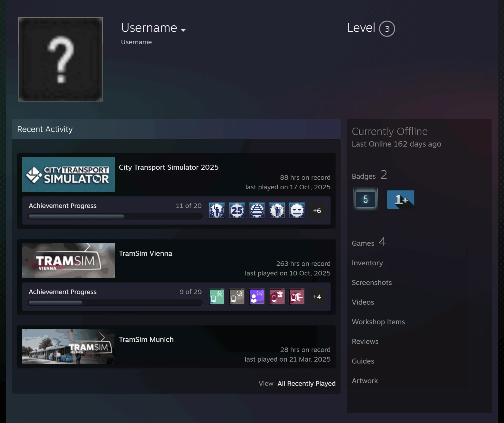Image resolution: width=504 pixels, height=423 pixels.
Task: Open the Level 3 circle badge
Action: click(x=387, y=29)
